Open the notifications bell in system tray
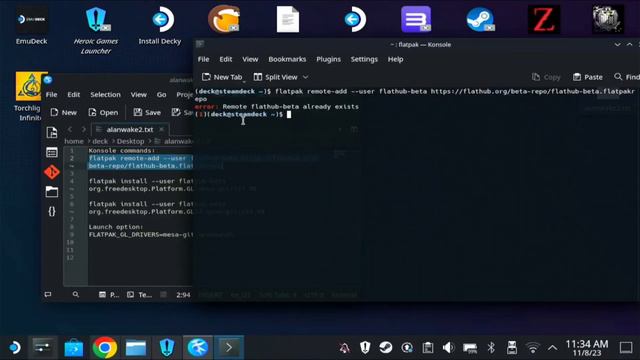This screenshot has height=360, width=640. [344, 348]
